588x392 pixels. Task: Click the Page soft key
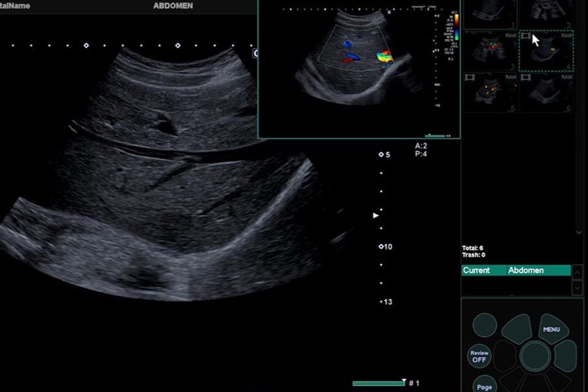pos(485,385)
